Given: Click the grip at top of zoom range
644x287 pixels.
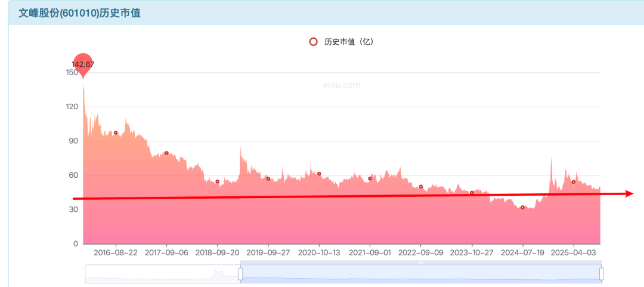Looking at the screenshot, I should 421,263.
